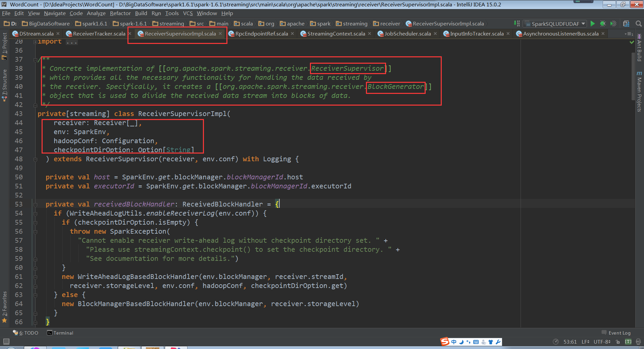The image size is (644, 349).
Task: Switch to DStream.scala tab
Action: tap(36, 34)
